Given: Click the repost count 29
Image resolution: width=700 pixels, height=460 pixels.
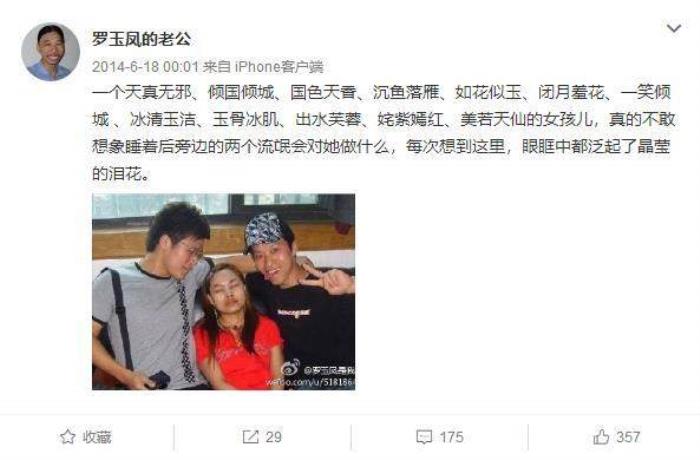Looking at the screenshot, I should click(273, 436).
